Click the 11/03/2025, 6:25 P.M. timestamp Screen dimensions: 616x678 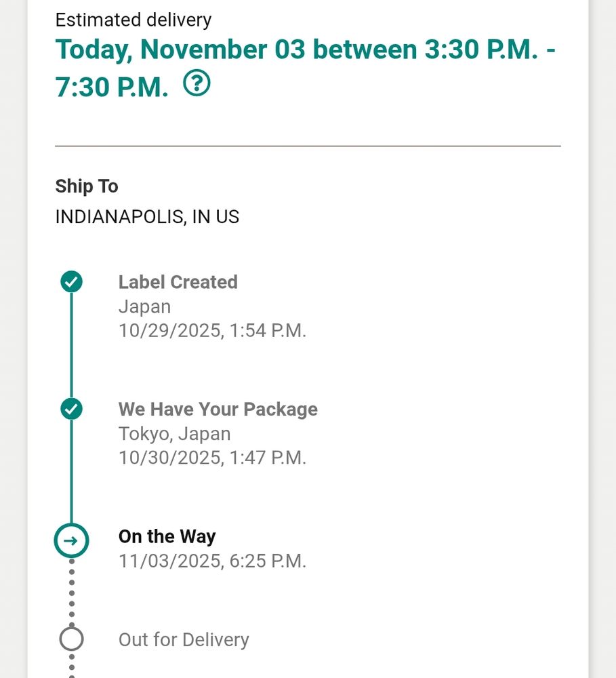pyautogui.click(x=212, y=561)
